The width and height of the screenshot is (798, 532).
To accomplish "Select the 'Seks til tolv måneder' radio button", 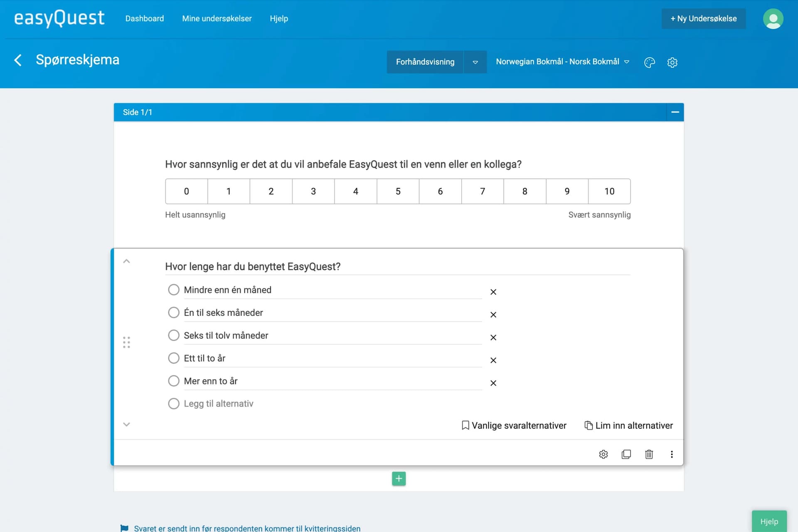I will (173, 335).
